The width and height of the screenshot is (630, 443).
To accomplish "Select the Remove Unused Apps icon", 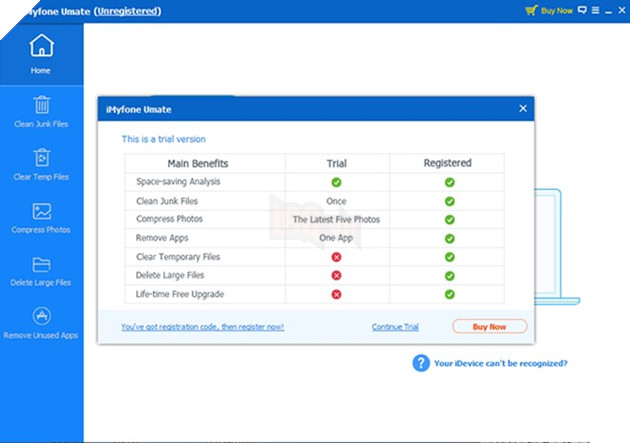I will coord(41,317).
